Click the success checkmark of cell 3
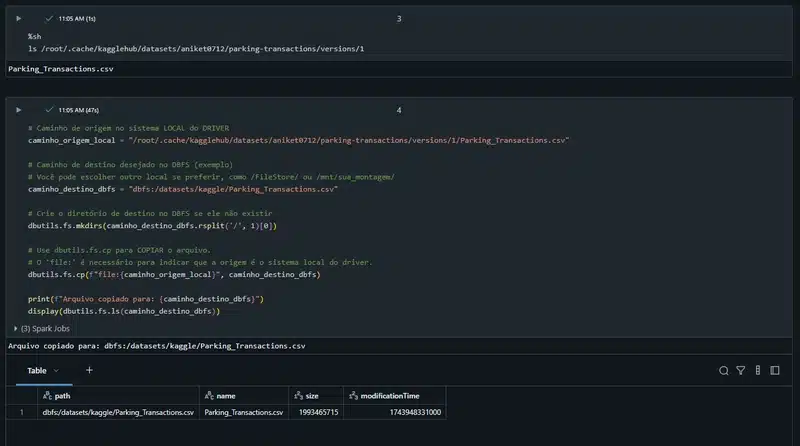 pos(49,18)
